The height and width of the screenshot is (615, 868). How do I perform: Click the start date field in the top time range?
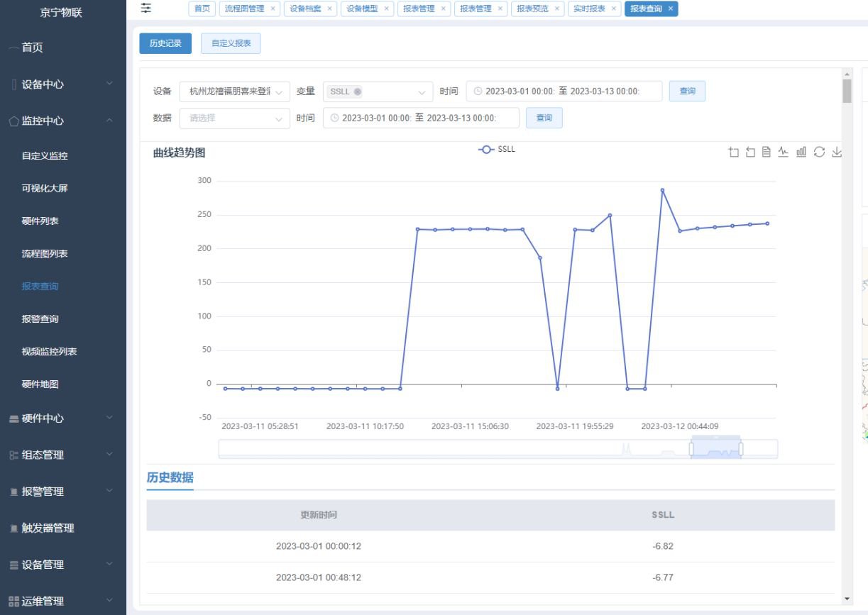517,92
